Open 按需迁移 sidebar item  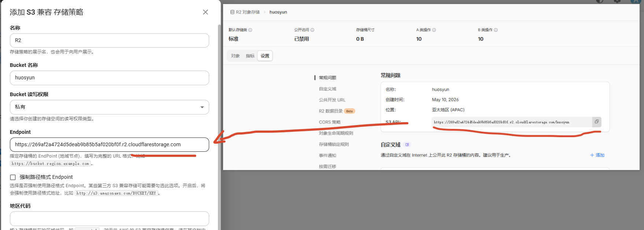(327, 166)
